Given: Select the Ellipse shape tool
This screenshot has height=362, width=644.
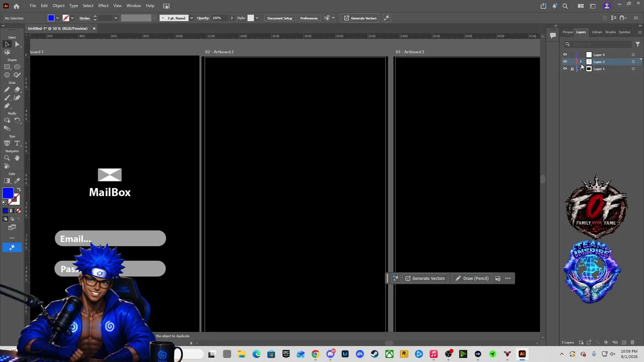Looking at the screenshot, I should (x=17, y=67).
